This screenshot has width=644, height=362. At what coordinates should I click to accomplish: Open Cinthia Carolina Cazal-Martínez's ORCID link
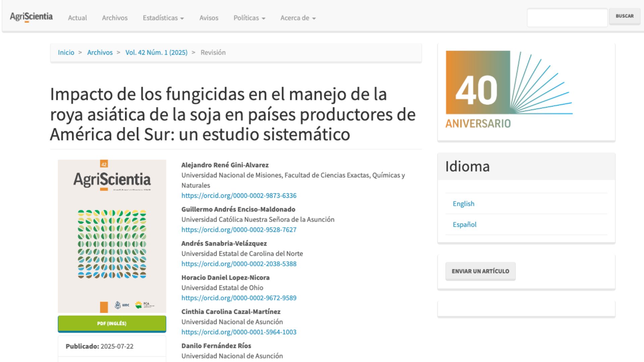[239, 332]
